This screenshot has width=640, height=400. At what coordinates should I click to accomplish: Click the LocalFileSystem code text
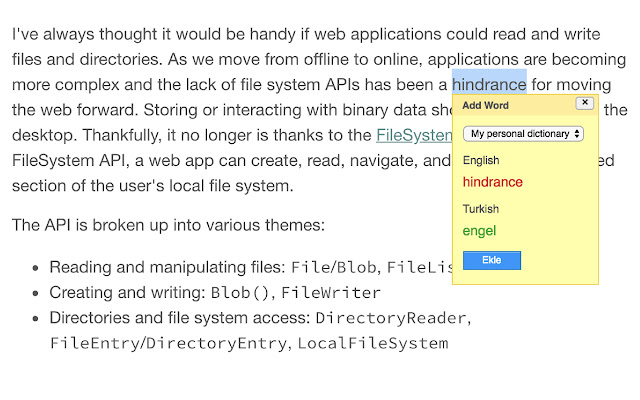point(373,343)
